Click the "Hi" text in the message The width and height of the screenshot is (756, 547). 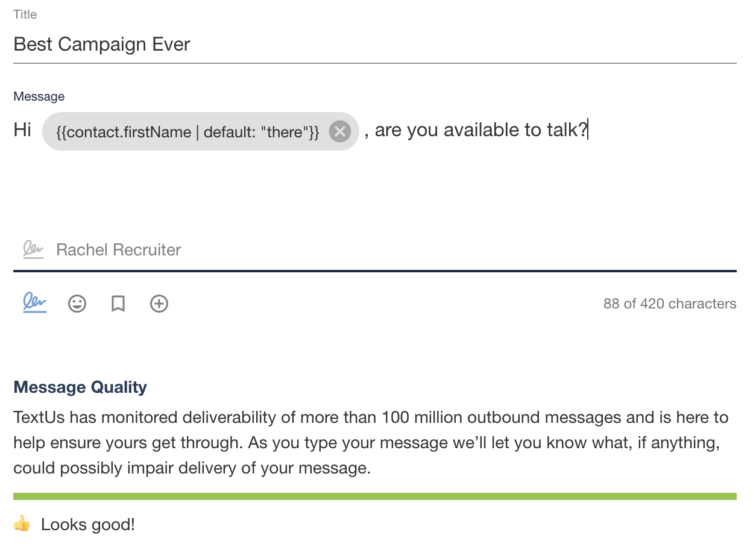(22, 130)
